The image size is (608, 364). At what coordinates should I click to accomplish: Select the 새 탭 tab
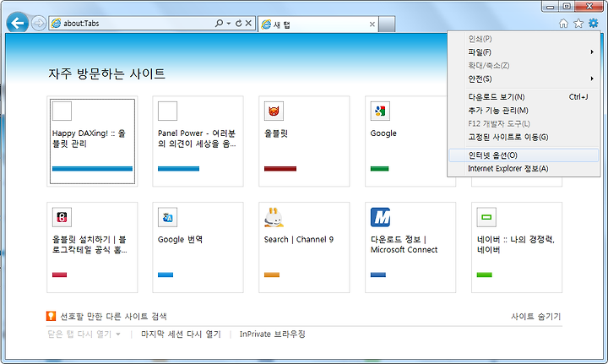click(x=318, y=24)
